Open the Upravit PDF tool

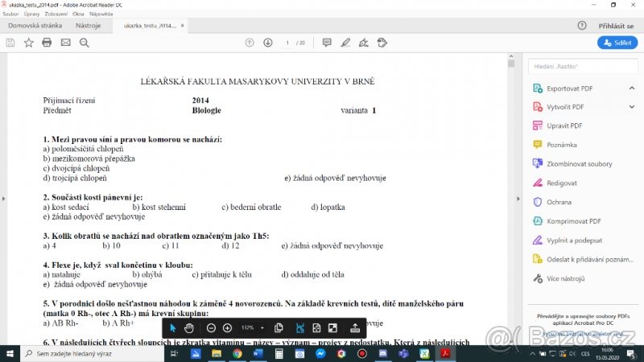(x=564, y=125)
